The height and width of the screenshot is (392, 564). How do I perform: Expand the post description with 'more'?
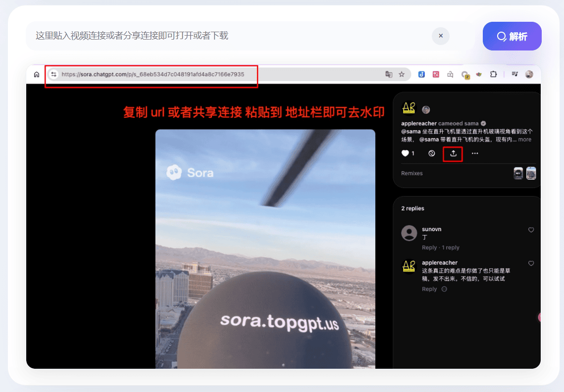click(x=525, y=140)
